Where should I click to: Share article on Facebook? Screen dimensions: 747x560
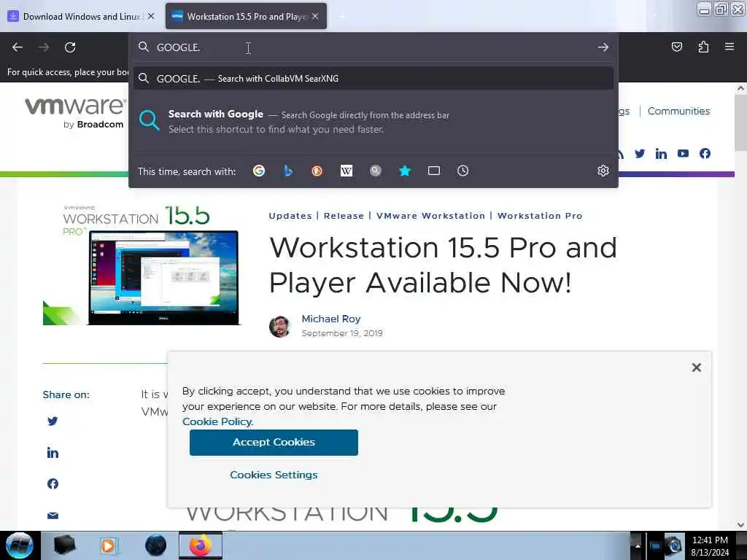53,484
